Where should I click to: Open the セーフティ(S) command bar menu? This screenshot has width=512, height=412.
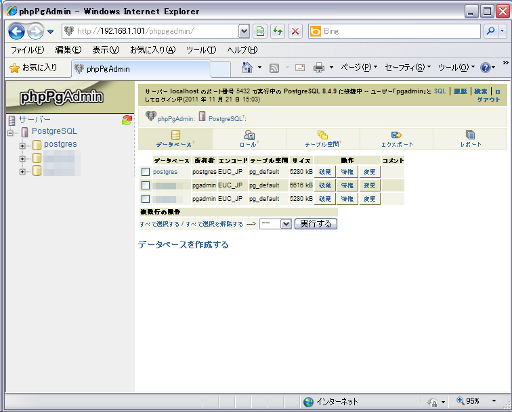coord(408,68)
